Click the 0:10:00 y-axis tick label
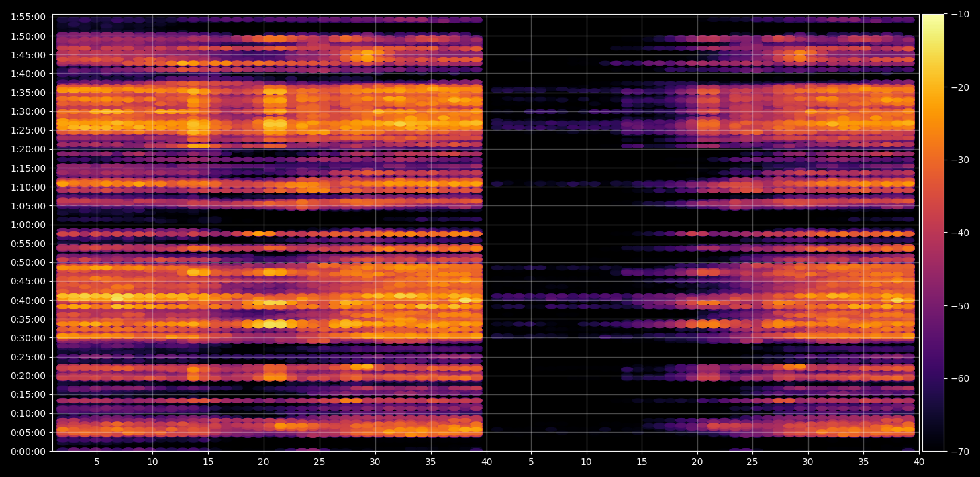Image resolution: width=980 pixels, height=477 pixels. pos(28,413)
